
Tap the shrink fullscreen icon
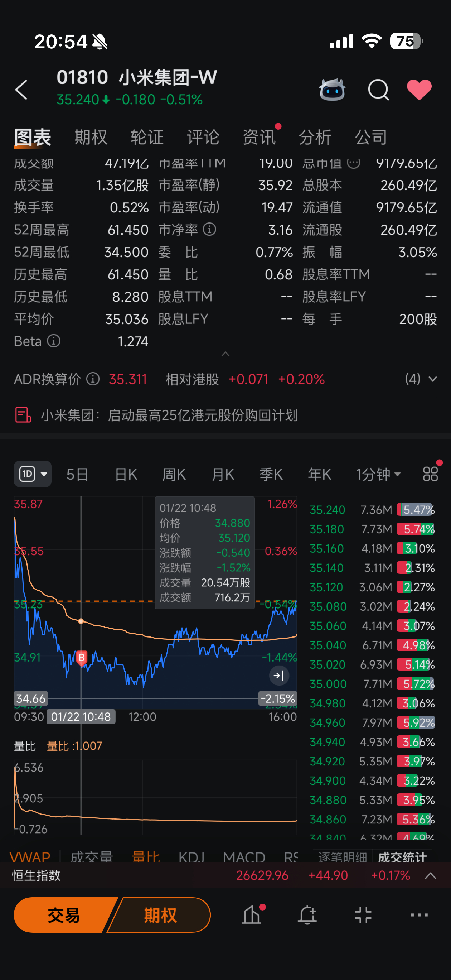tap(363, 914)
